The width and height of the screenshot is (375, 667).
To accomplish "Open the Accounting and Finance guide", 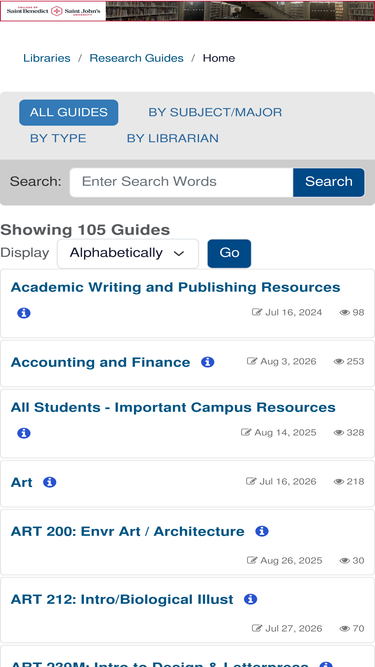I will coord(100,362).
